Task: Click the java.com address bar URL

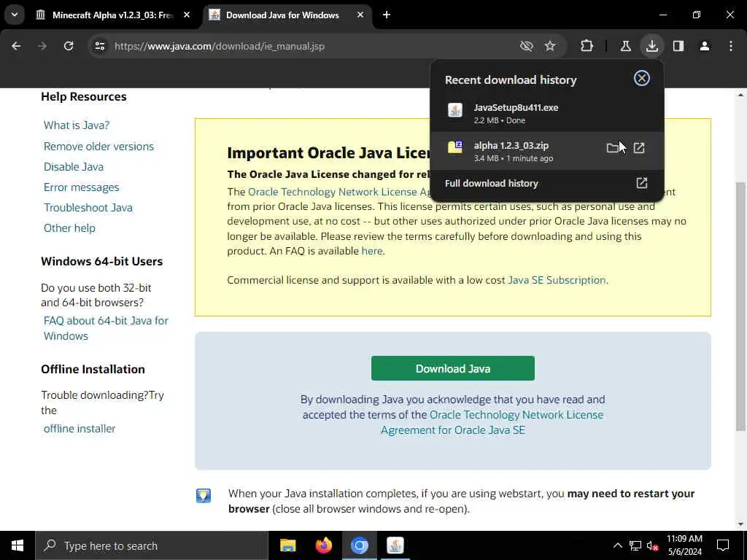Action: (220, 46)
